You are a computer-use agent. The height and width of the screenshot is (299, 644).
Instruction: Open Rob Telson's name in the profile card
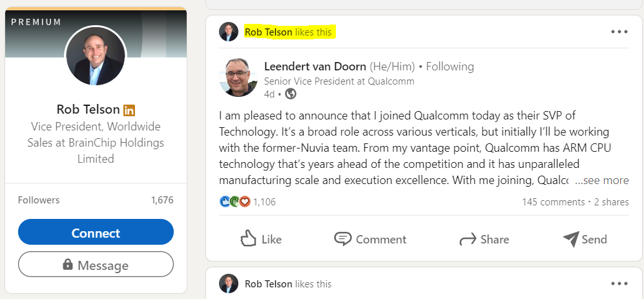click(x=88, y=109)
